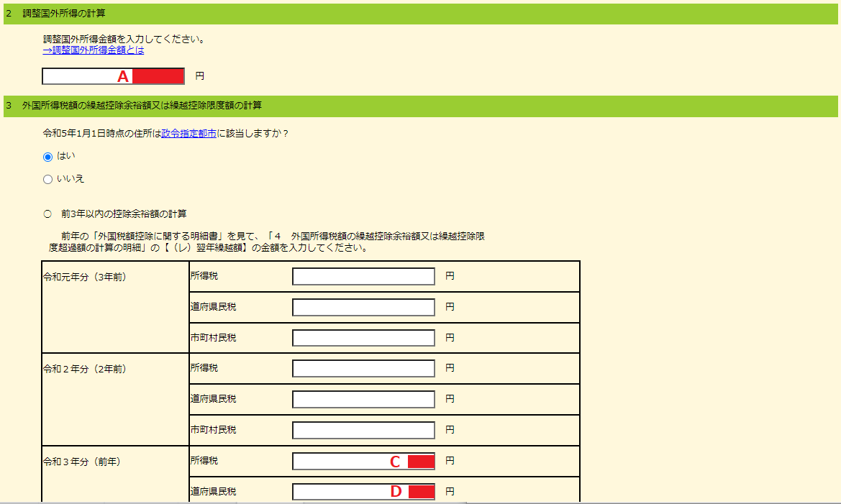This screenshot has height=504, width=841.
Task: Click 令和3年分 所得税 input field
Action: [x=363, y=461]
